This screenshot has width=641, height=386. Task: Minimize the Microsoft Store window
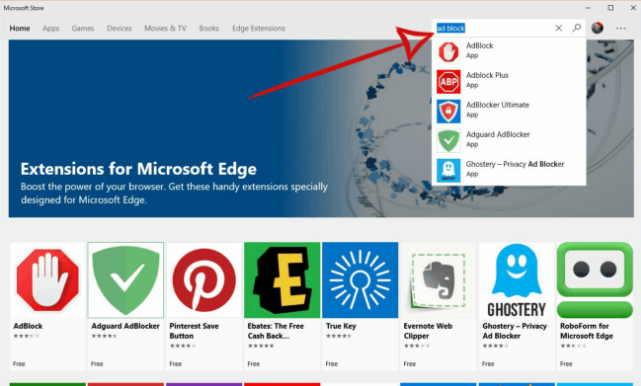(588, 8)
